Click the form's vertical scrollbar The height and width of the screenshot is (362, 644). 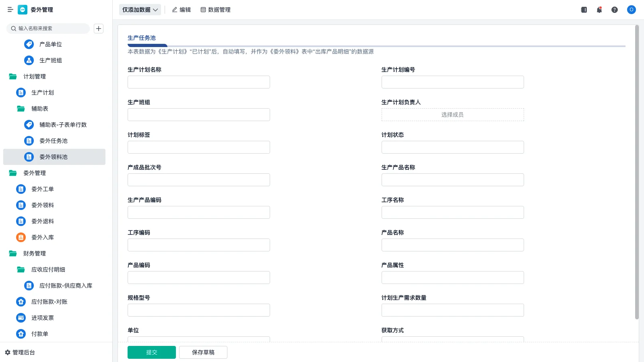[637, 172]
